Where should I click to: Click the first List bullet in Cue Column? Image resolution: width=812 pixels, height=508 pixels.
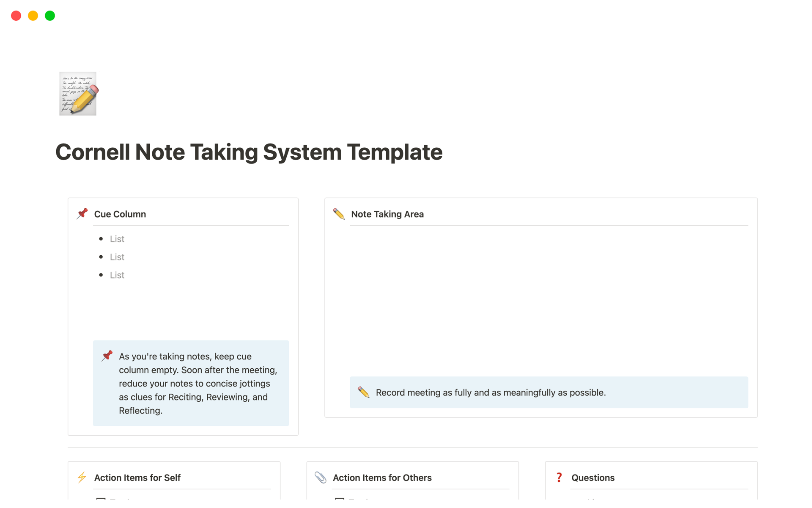coord(117,239)
